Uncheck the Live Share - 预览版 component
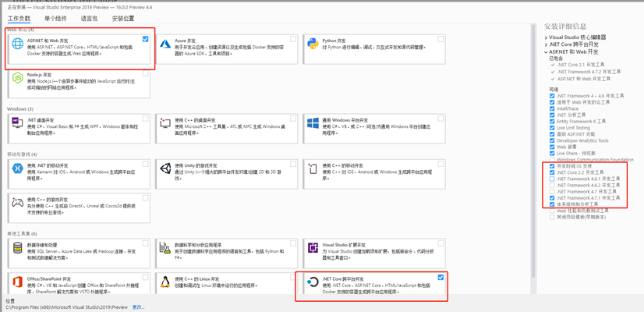Viewport: 644px width, 312px height. [552, 154]
